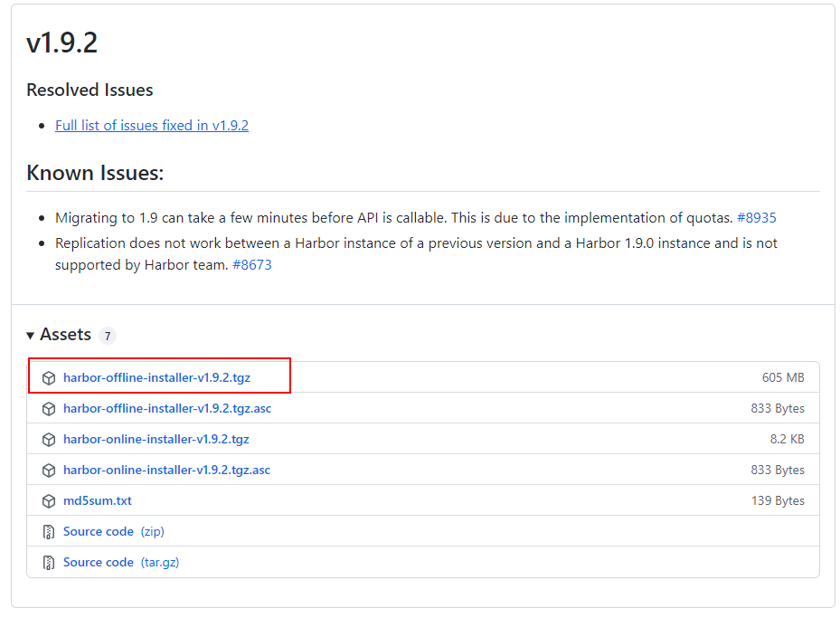Viewport: 840px width, 618px height.
Task: Download Source code (zip)
Action: click(x=114, y=532)
